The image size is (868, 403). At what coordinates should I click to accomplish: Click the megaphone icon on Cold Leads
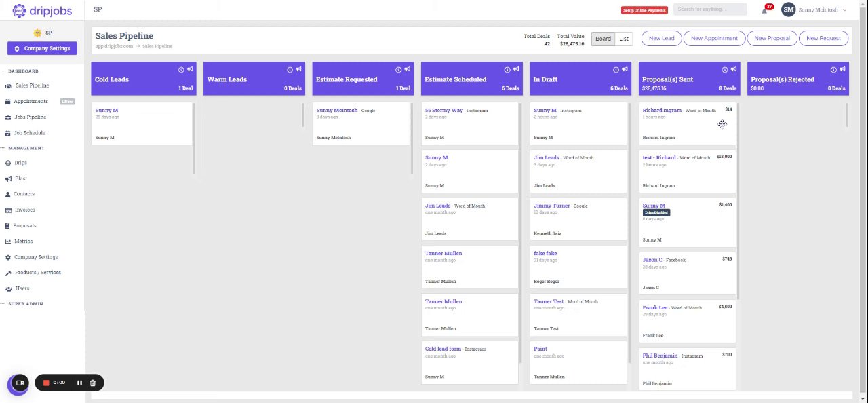coord(190,69)
